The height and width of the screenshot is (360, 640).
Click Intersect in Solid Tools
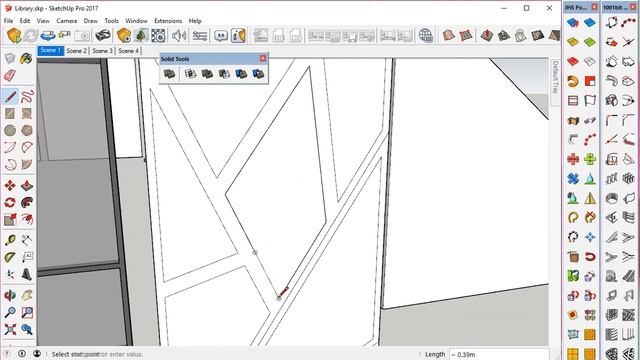coord(191,74)
